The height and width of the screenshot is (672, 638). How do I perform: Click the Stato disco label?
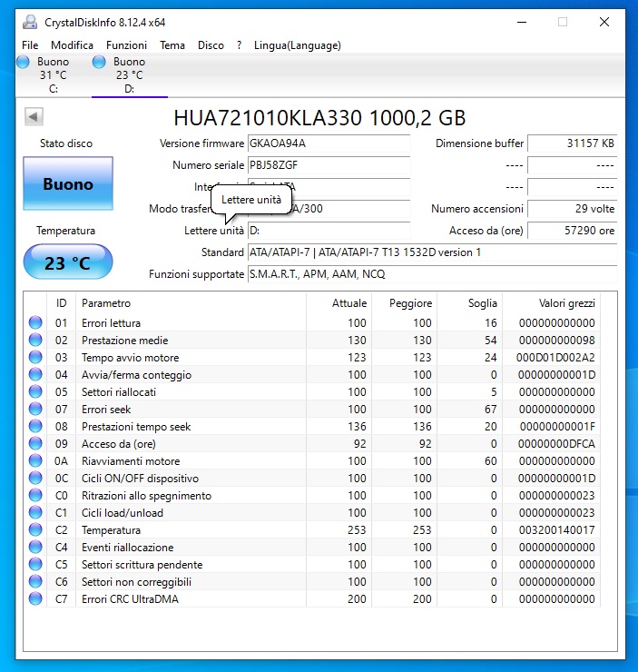coord(66,143)
